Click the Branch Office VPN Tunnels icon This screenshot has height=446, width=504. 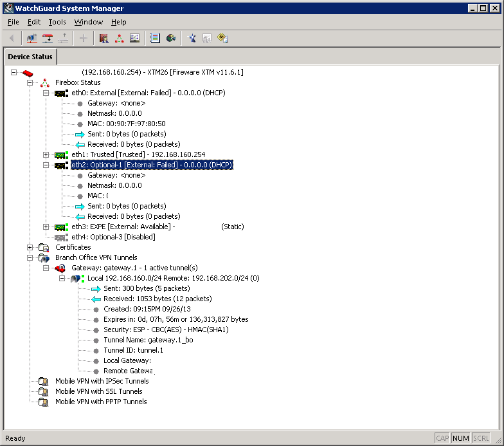44,257
